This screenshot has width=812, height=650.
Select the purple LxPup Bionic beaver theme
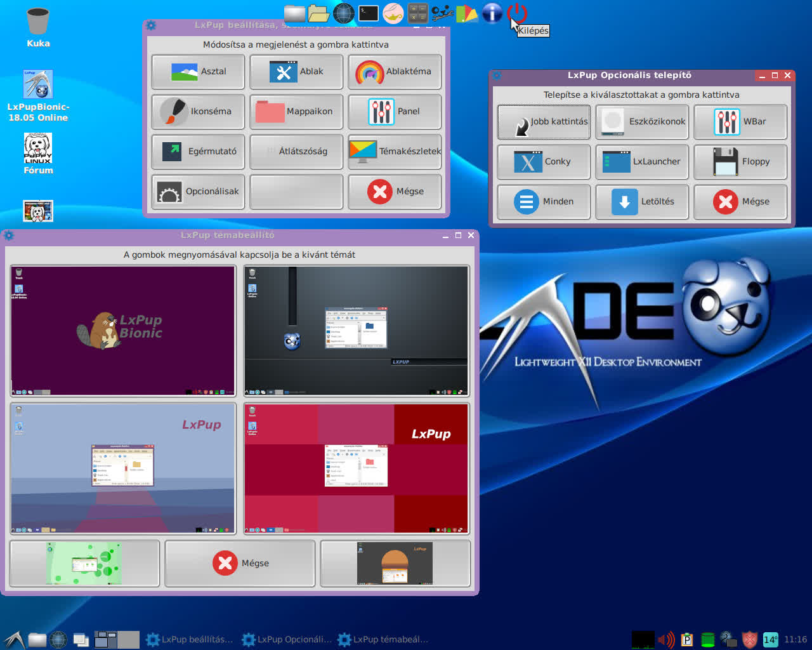pos(123,331)
